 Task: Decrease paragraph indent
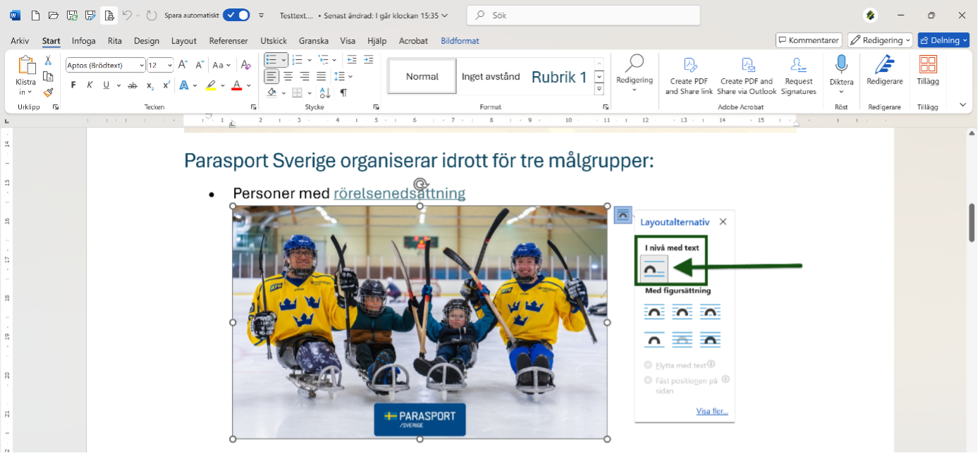[x=351, y=59]
